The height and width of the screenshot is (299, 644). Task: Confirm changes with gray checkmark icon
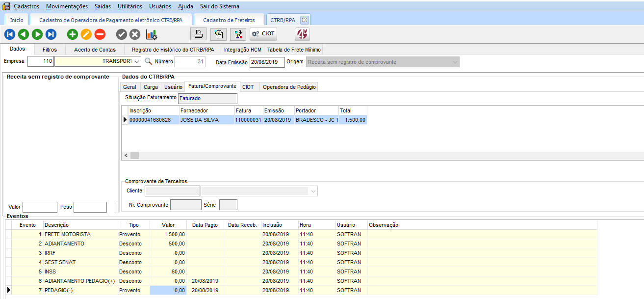(121, 34)
